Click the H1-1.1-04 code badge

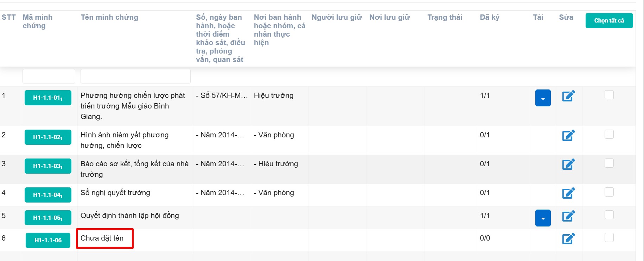coord(48,195)
